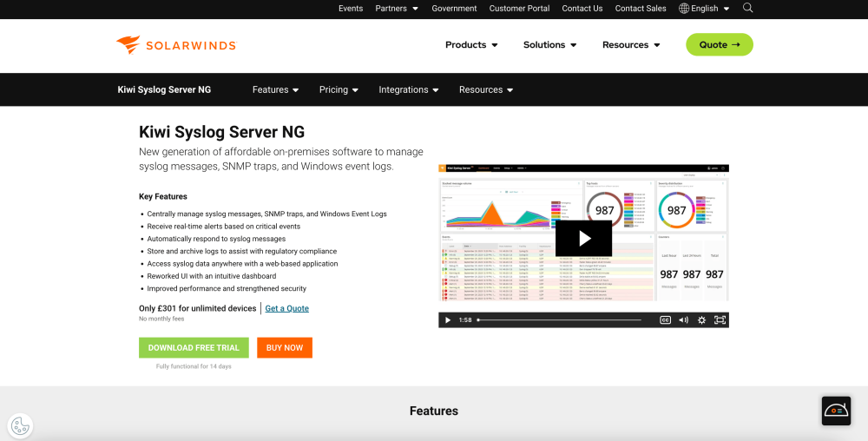Click the video progress seek bar
The height and width of the screenshot is (441, 868).
559,319
